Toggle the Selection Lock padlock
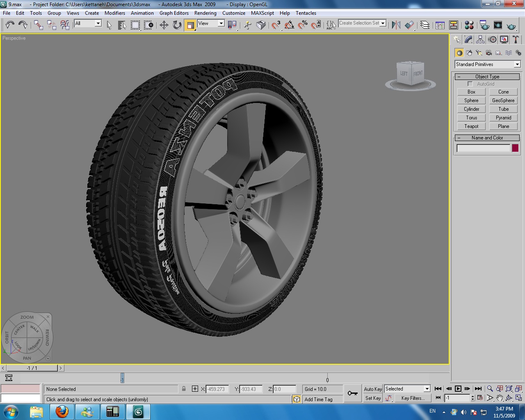This screenshot has height=420, width=525. (184, 389)
